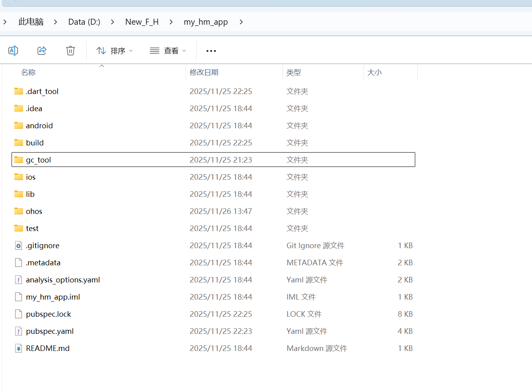
Task: Click the chevron after Data (D:) breadcrumb
Action: coord(112,22)
